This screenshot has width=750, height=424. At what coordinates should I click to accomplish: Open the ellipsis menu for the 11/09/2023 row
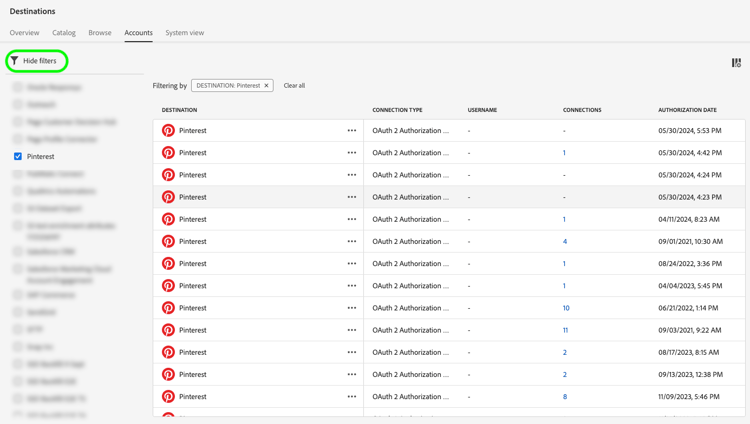click(x=352, y=397)
